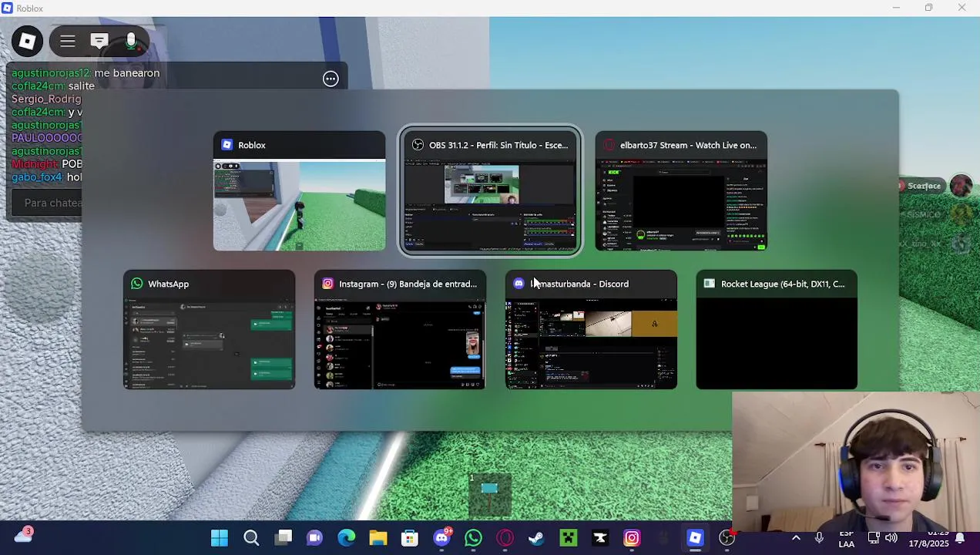Screen dimensions: 980x555
Task: Open the weather widget on the taskbar
Action: point(24,536)
